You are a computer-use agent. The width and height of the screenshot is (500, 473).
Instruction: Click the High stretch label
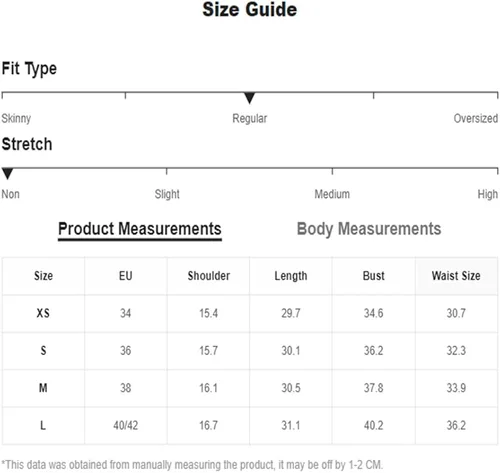pos(488,194)
